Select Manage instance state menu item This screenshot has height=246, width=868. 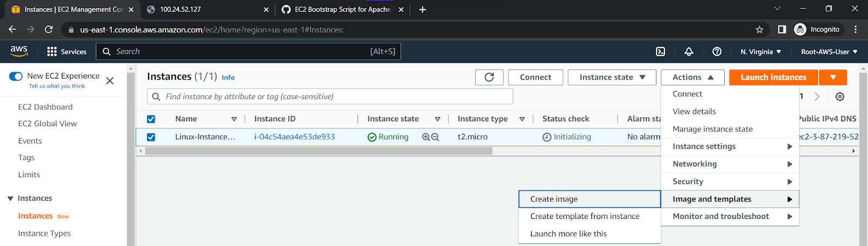[730, 129]
